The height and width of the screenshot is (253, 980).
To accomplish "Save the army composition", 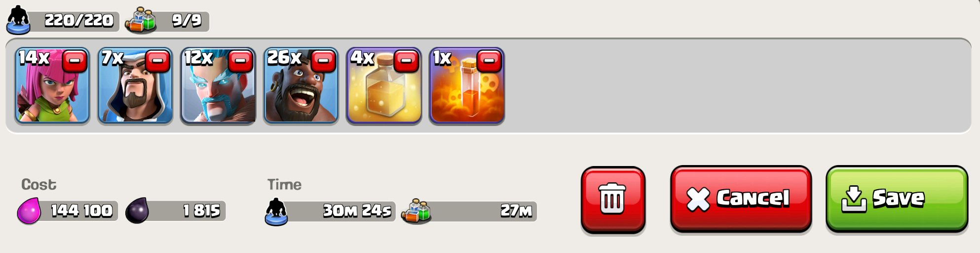I will 897,199.
